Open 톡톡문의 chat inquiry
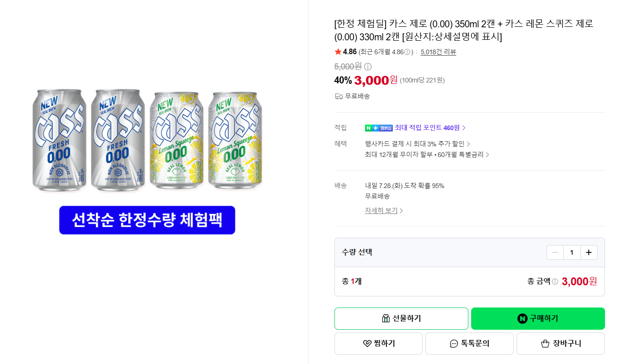 469,344
